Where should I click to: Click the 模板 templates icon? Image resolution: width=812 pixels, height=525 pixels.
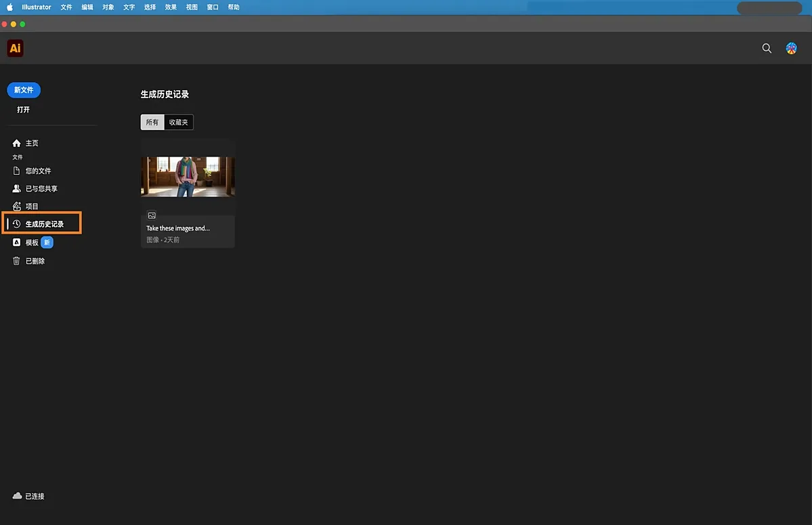(x=17, y=242)
